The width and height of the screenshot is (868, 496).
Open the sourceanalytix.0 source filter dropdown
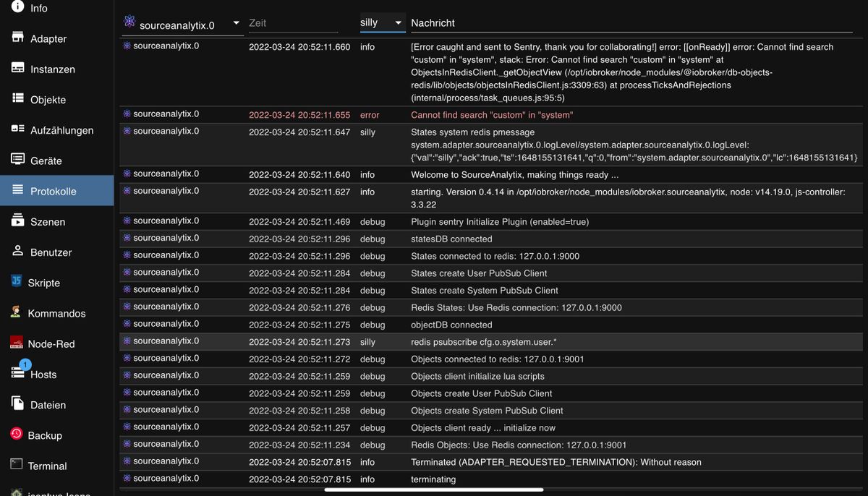tap(182, 24)
